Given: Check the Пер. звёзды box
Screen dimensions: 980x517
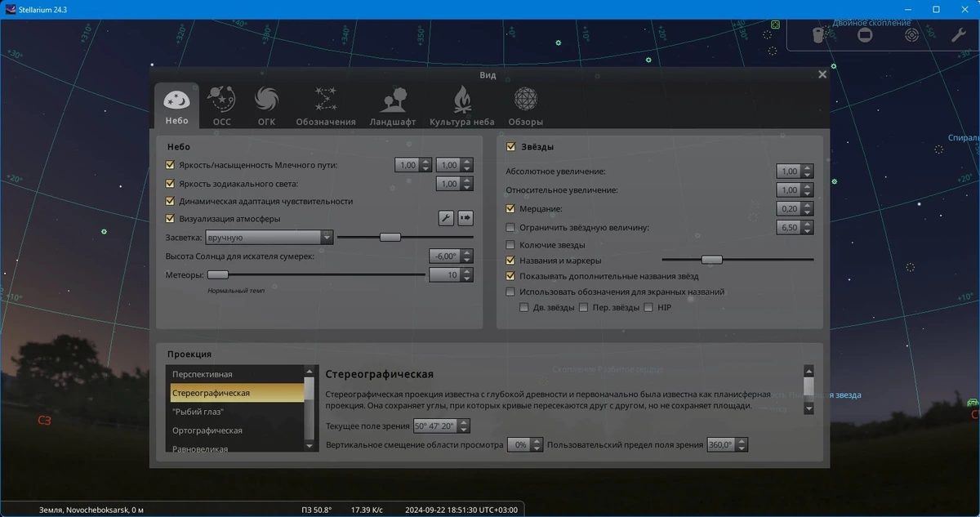Looking at the screenshot, I should (x=583, y=308).
